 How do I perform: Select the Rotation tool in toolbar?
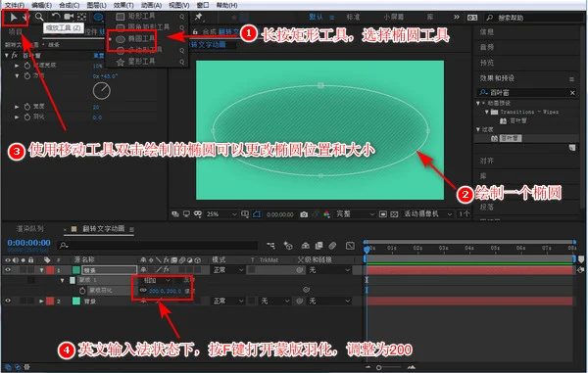(x=56, y=17)
